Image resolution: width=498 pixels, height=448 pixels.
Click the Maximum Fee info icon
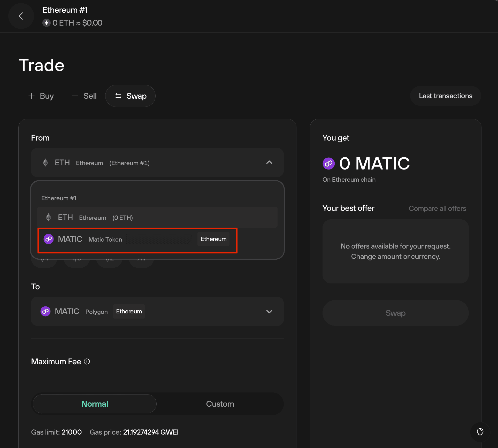(x=87, y=361)
